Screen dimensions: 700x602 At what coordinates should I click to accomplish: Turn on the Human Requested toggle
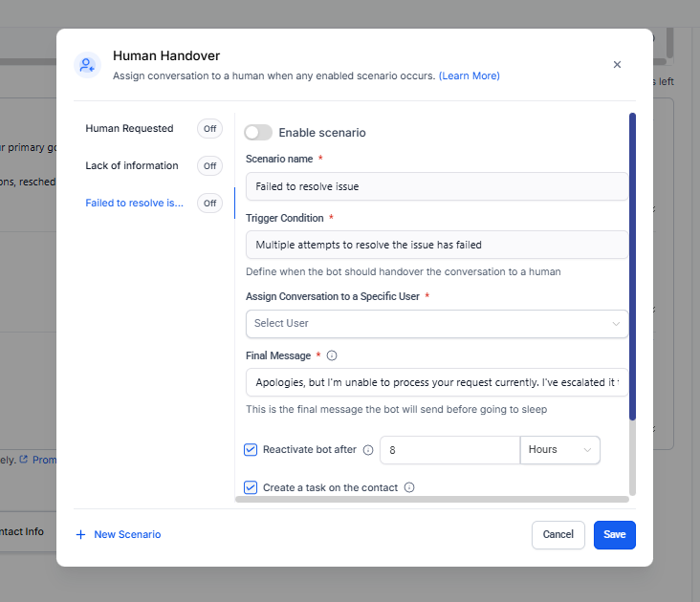(x=209, y=128)
